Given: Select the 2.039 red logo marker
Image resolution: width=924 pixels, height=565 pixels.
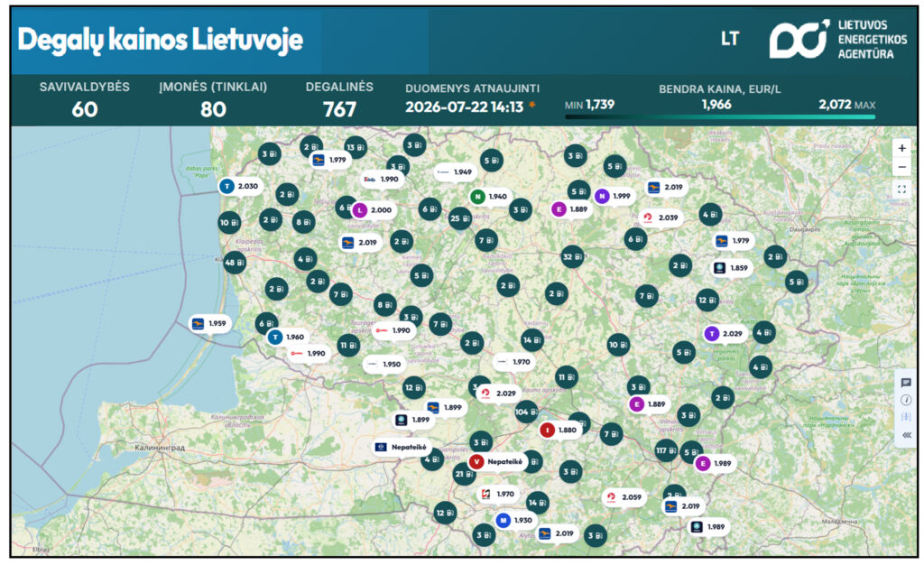Looking at the screenshot, I should click(661, 218).
